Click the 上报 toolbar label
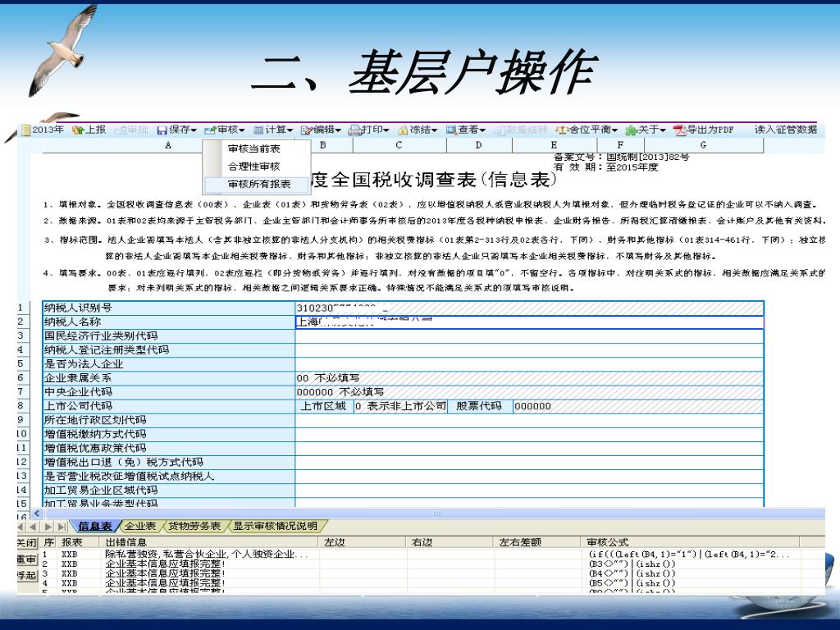The image size is (840, 630). pos(96,130)
